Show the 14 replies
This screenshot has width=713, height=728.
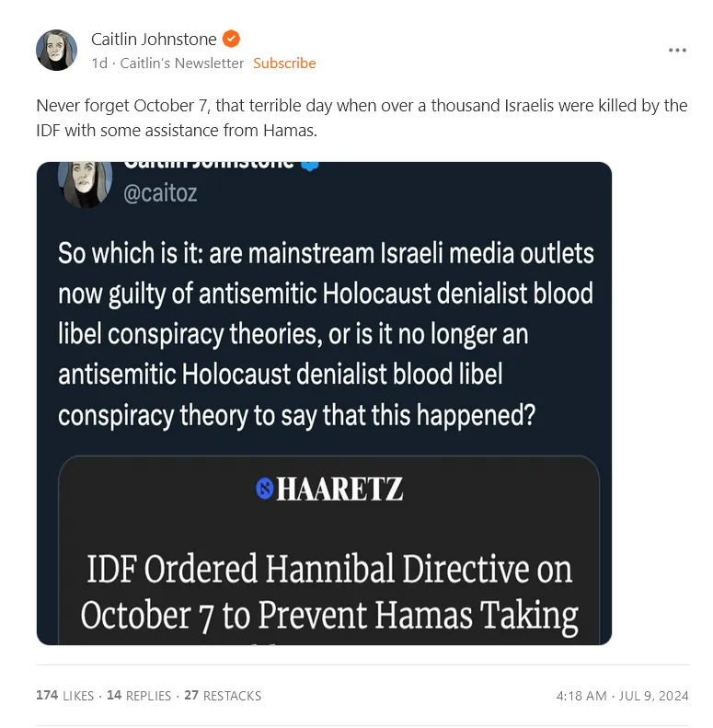point(139,696)
